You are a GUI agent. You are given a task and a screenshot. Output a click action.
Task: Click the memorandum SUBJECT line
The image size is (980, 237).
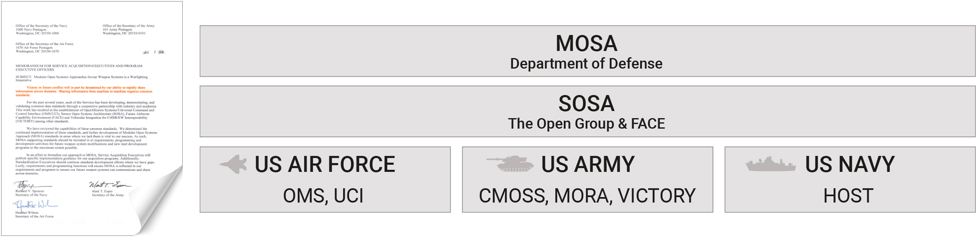coord(82,78)
